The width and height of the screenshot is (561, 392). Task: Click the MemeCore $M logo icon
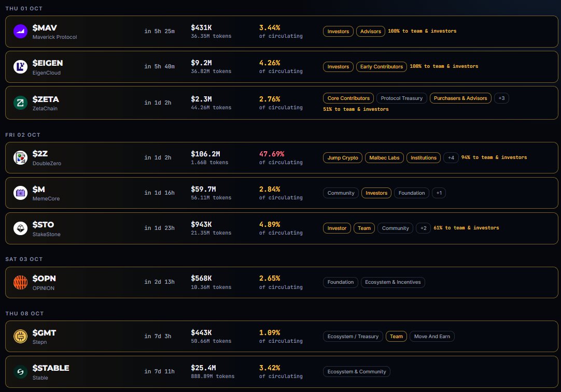click(20, 193)
